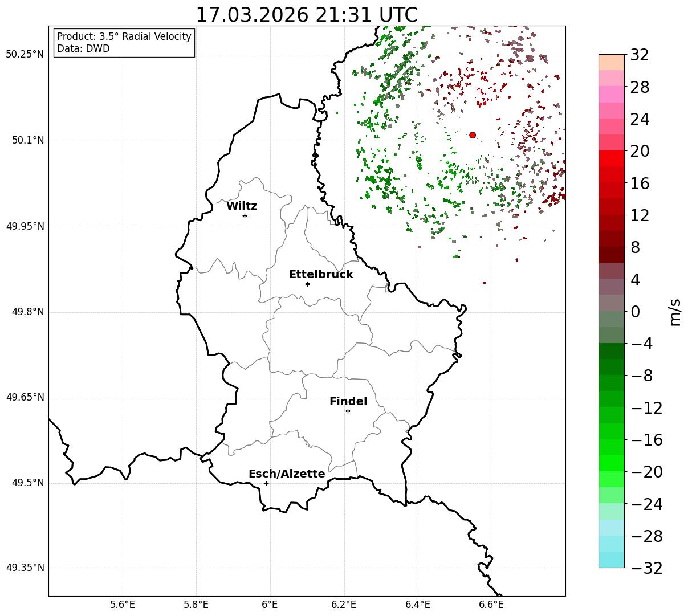Pick the bright green colorbar swatch just above −20
This screenshot has height=616, width=688.
point(612,463)
